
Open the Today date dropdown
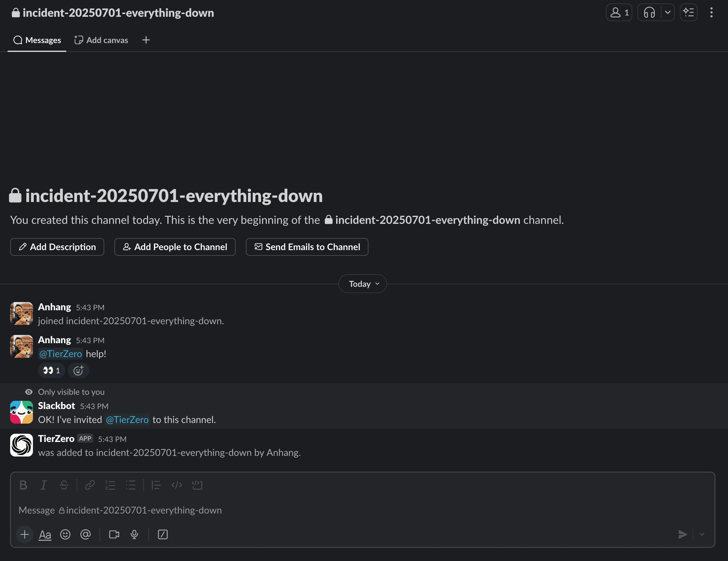click(363, 284)
